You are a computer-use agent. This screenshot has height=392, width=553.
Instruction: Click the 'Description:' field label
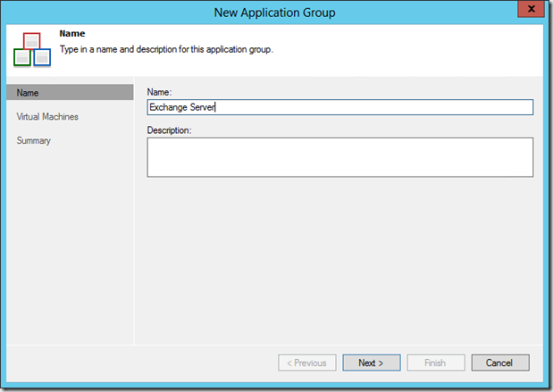pos(169,130)
